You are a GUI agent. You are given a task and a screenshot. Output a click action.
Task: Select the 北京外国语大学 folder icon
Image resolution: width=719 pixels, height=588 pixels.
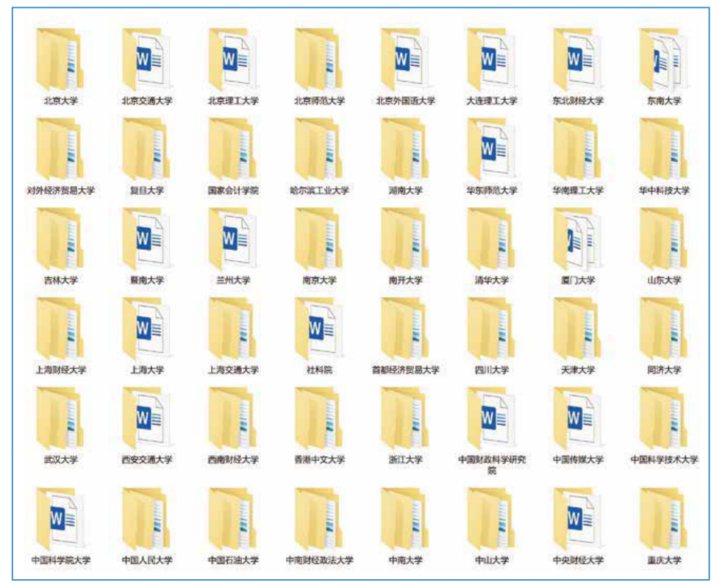point(405,59)
